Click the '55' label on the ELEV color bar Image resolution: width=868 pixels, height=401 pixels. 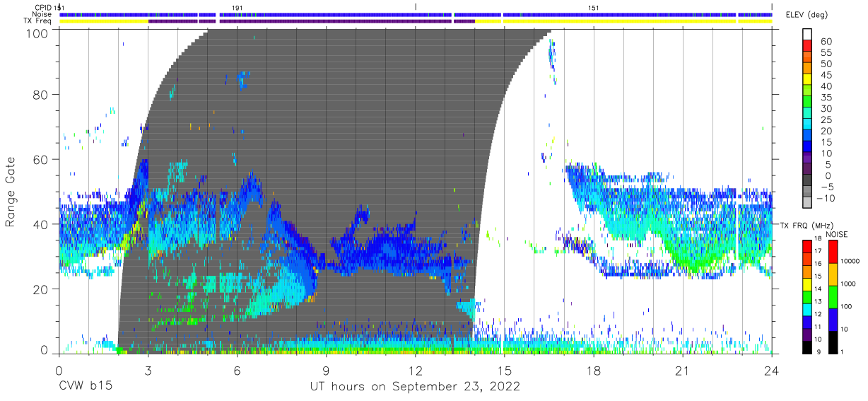tap(825, 52)
